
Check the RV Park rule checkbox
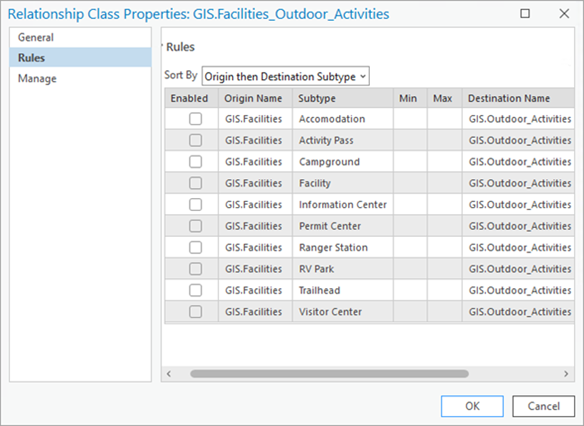pyautogui.click(x=196, y=269)
